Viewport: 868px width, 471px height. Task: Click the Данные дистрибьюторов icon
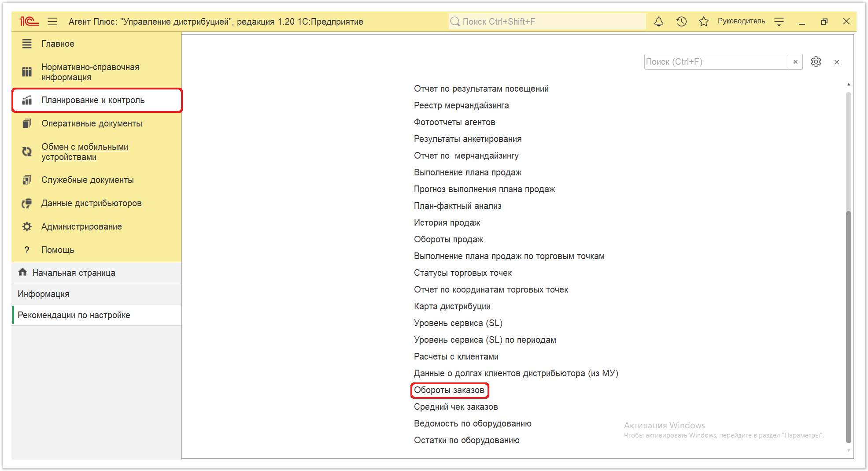pos(27,203)
